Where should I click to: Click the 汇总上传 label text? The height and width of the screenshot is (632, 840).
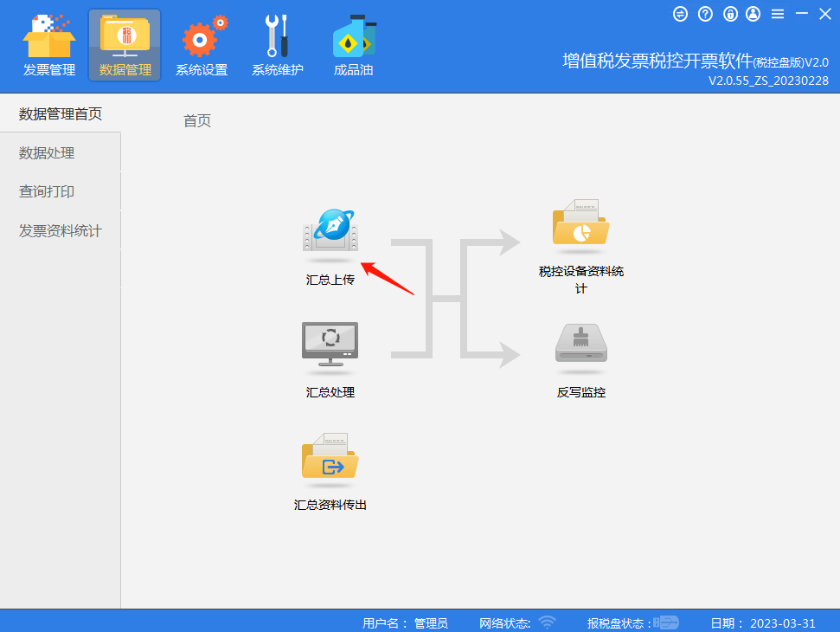330,280
